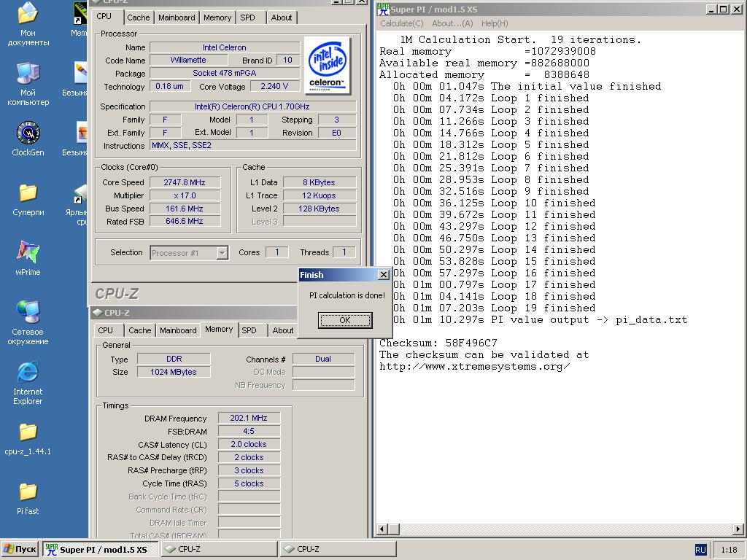Screen dimensions: 747x560
Task: Switch to the first CPU-Z taskbar button
Action: pyautogui.click(x=219, y=549)
